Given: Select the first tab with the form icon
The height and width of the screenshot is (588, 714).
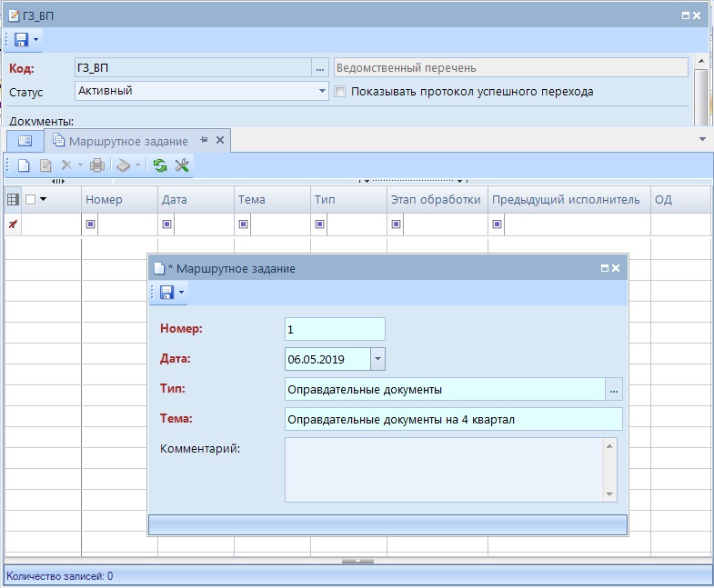Looking at the screenshot, I should pyautogui.click(x=25, y=141).
